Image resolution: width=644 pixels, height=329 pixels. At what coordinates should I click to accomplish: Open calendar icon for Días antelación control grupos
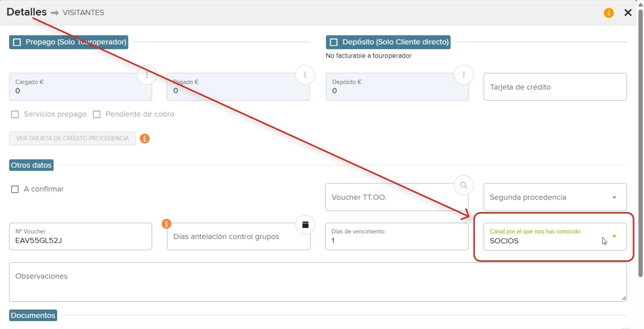click(305, 225)
